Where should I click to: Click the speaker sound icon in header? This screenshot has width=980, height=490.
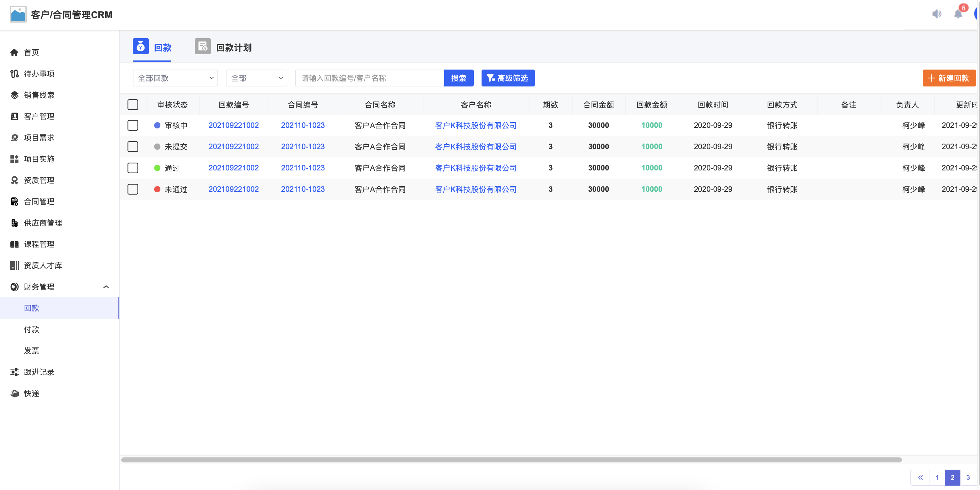tap(937, 14)
